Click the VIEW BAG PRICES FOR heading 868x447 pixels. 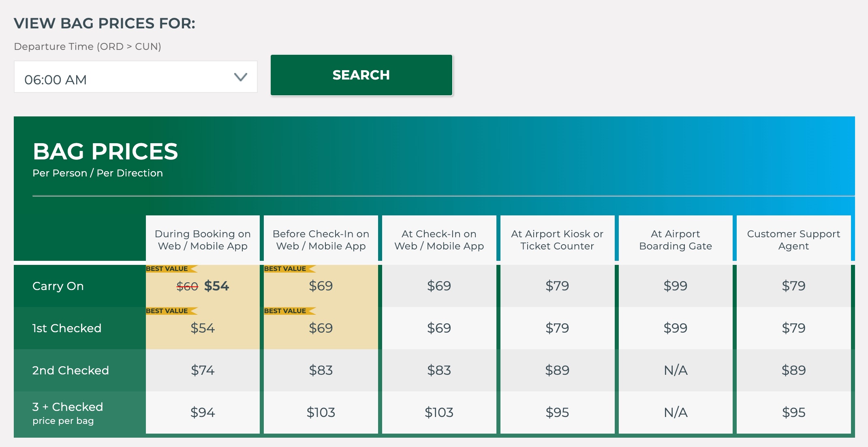105,24
